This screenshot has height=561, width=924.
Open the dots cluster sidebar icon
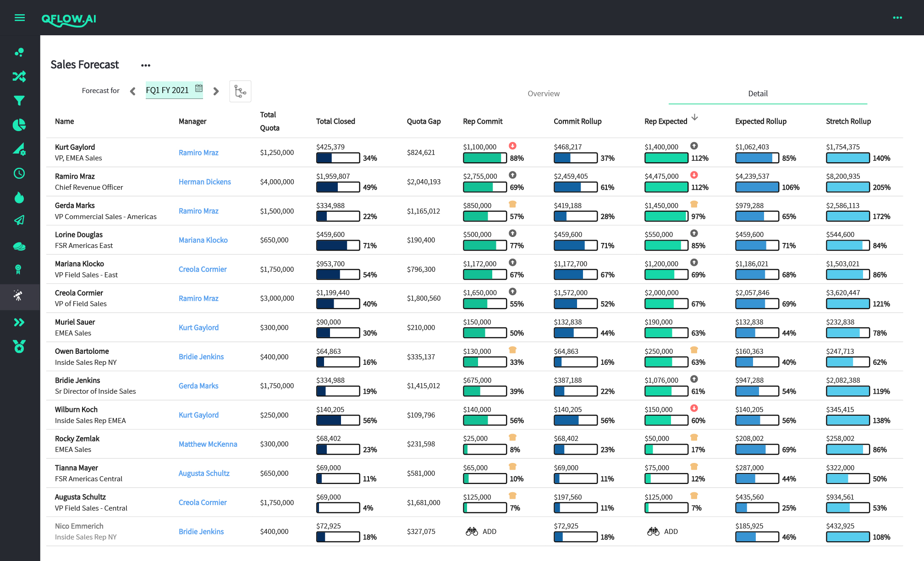click(x=19, y=52)
